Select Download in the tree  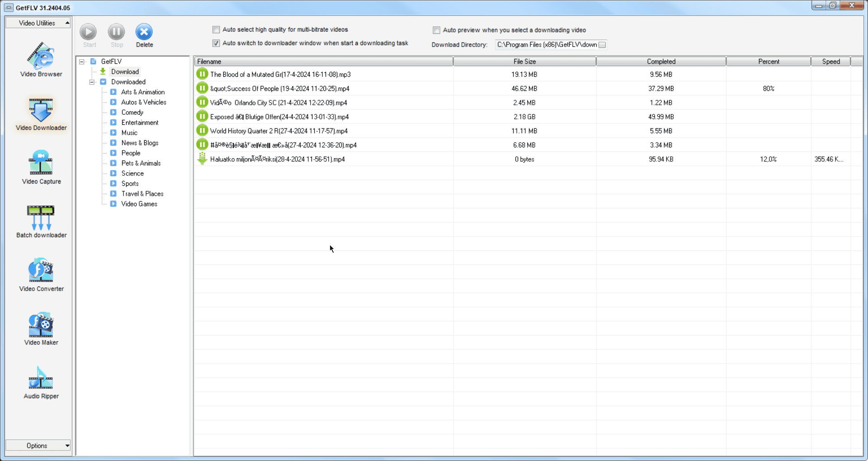[125, 71]
